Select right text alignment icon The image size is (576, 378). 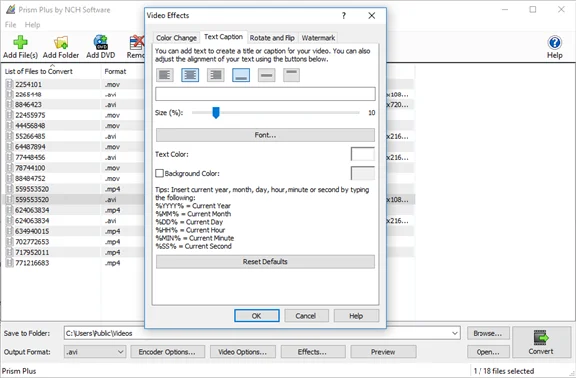(216, 75)
